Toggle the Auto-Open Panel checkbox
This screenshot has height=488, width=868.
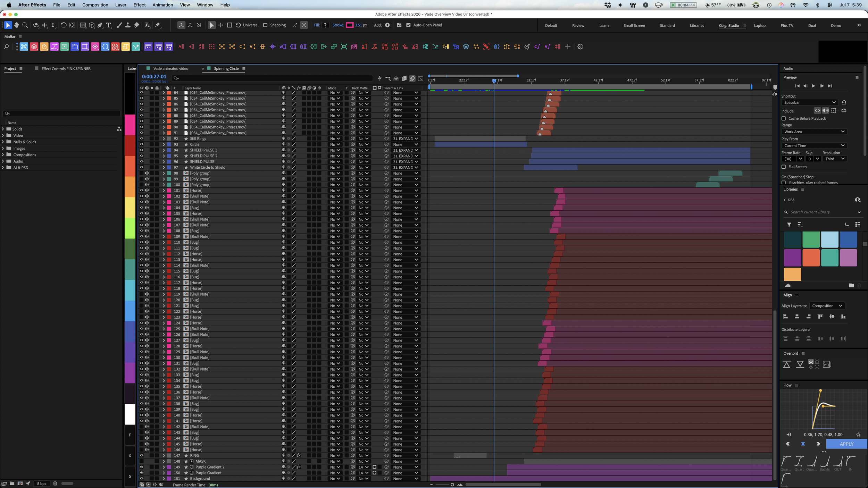[408, 25]
